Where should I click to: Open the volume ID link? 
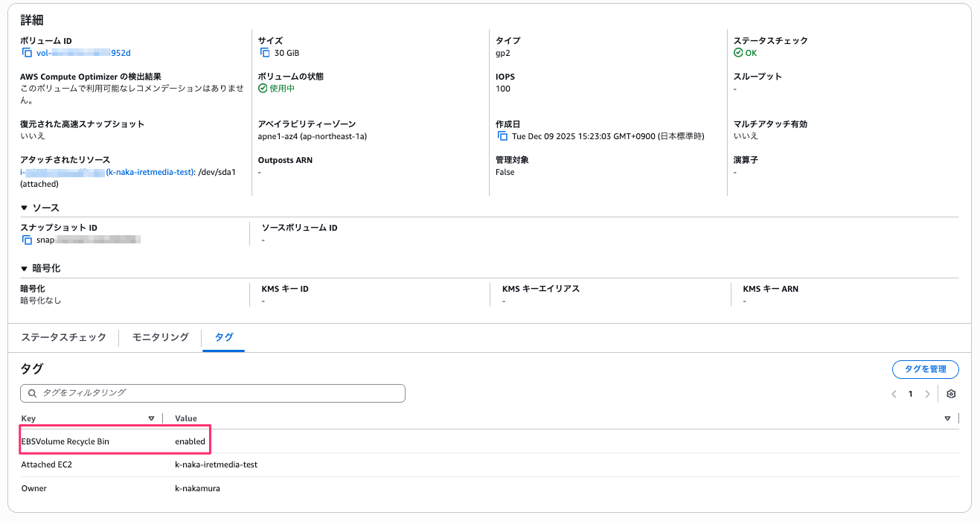coord(83,53)
